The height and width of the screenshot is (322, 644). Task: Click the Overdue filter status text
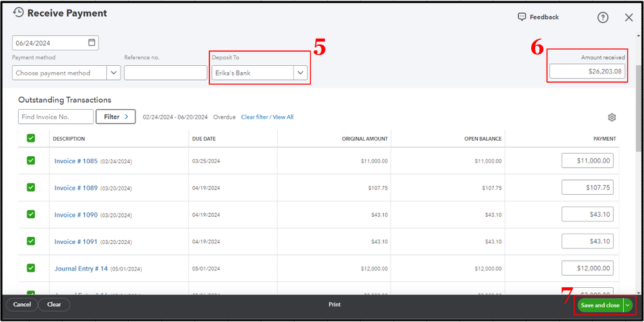pos(224,117)
